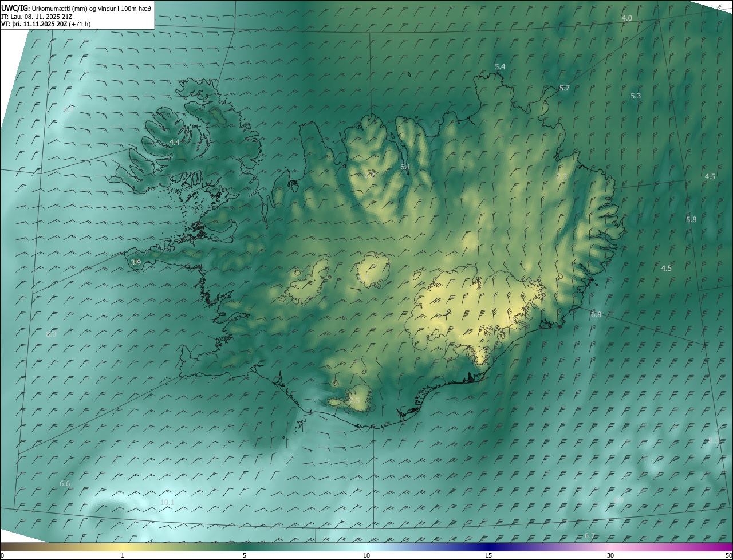Click the 6.8 value label on the map
733x560 pixels.
click(596, 315)
